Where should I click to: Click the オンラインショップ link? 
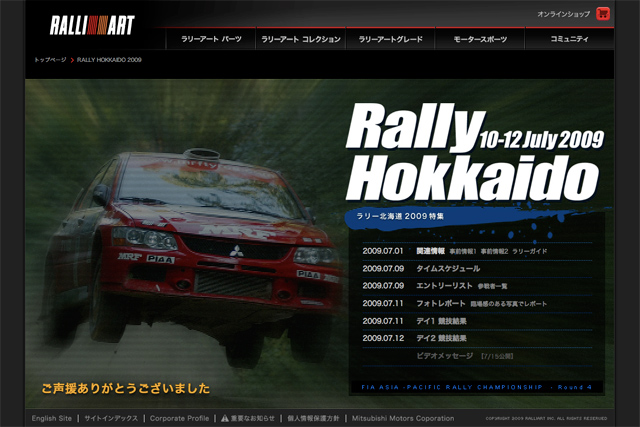[x=563, y=14]
